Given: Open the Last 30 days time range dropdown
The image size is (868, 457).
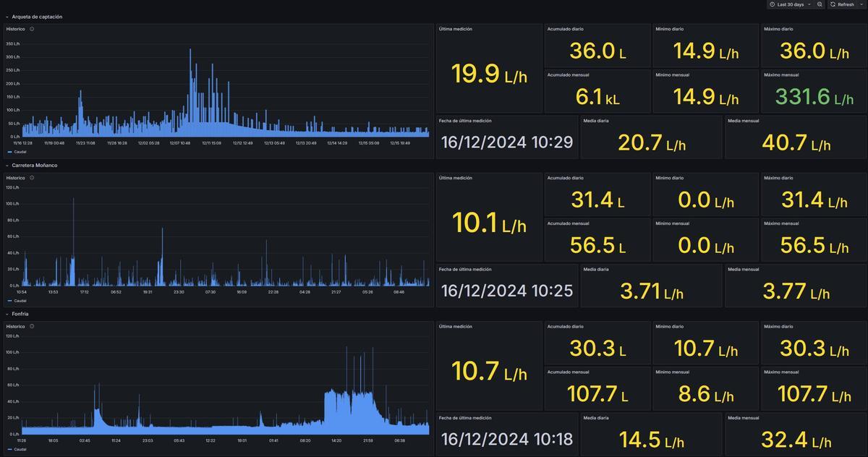Looking at the screenshot, I should click(809, 4).
